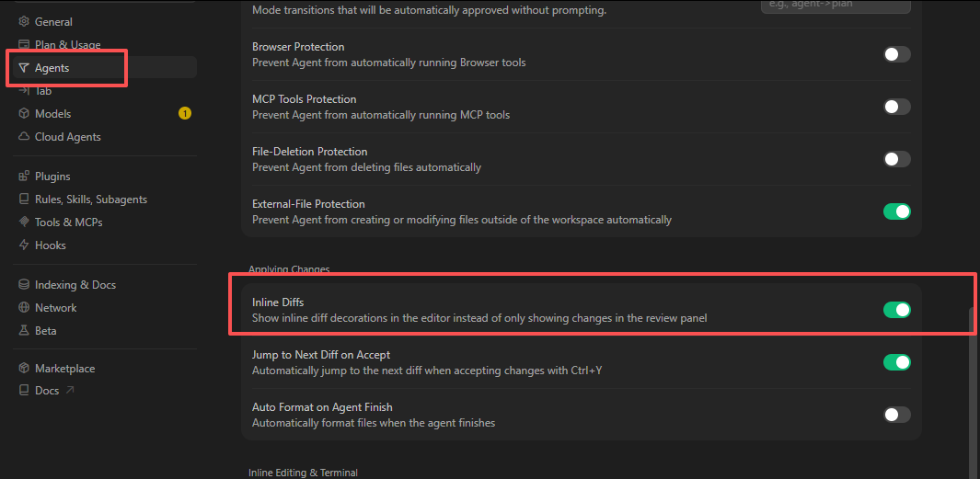This screenshot has width=980, height=479.
Task: Disable External-File Protection toggle
Action: 896,211
